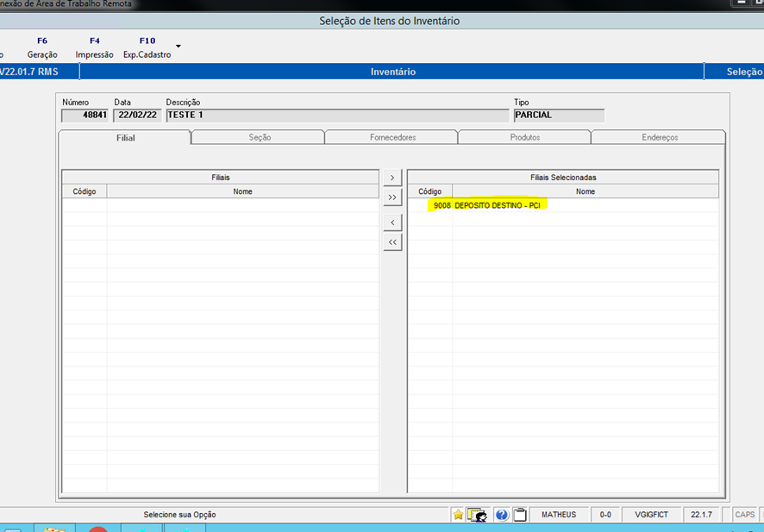This screenshot has height=532, width=764.
Task: Click VGIGFICT program code in status bar
Action: coord(651,515)
